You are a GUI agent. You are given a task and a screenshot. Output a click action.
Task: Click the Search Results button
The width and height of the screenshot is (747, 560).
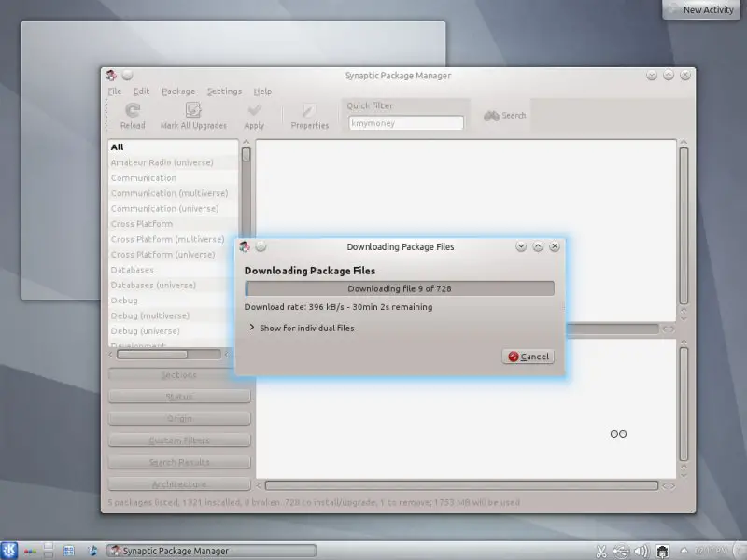pyautogui.click(x=179, y=462)
